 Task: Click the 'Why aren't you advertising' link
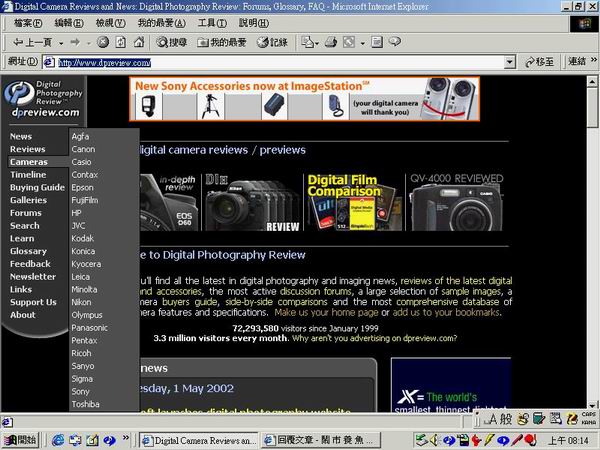click(374, 338)
